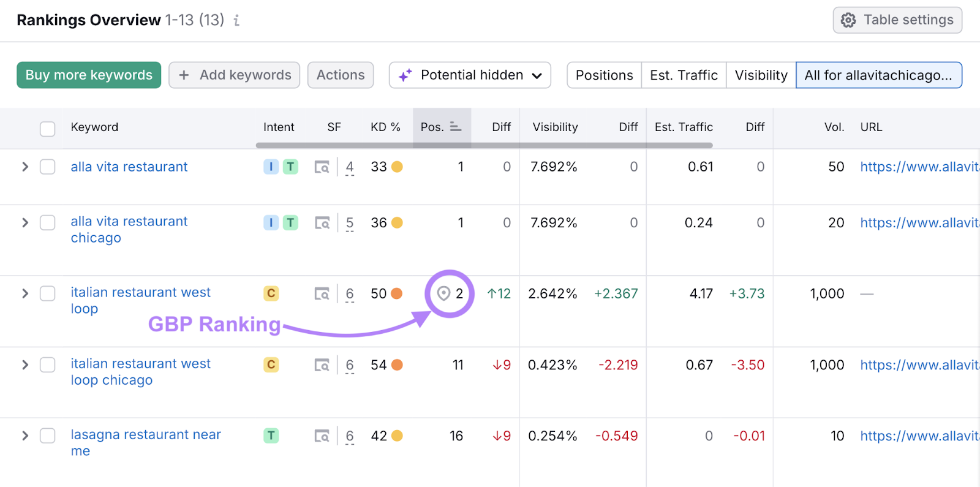The width and height of the screenshot is (980, 487).
Task: Click the sort icon next to Pos. header
Action: tap(455, 127)
